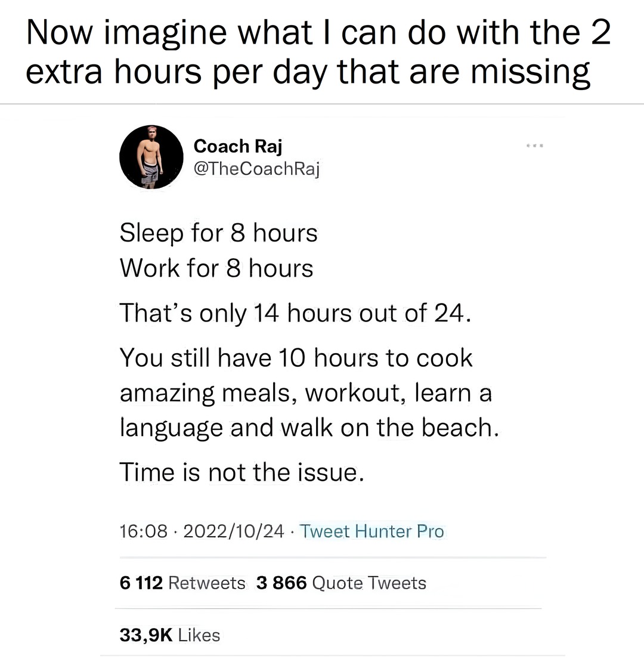
Task: Click 'Time is not the issue.' sentence
Action: [x=241, y=473]
